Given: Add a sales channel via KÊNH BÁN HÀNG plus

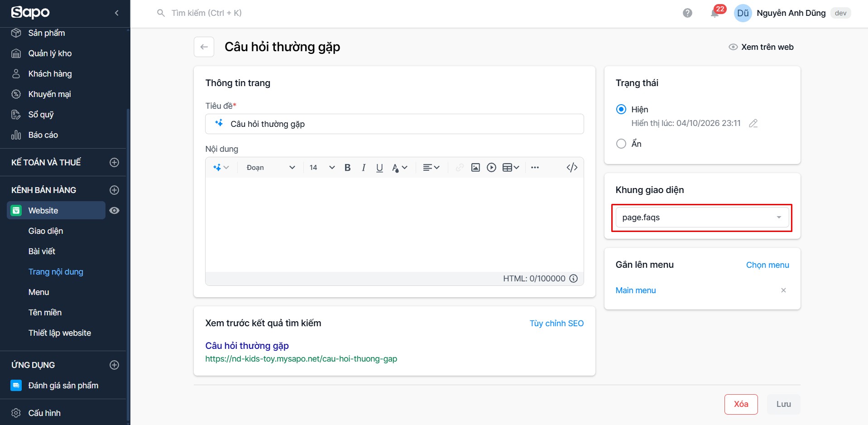Looking at the screenshot, I should 115,190.
